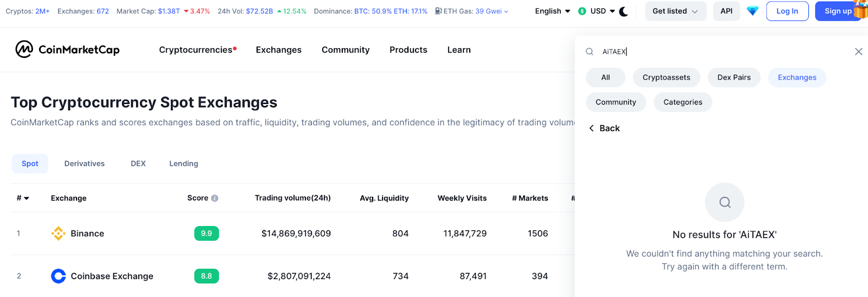The height and width of the screenshot is (297, 868).
Task: Click Coinbase markets count 394
Action: (x=540, y=276)
